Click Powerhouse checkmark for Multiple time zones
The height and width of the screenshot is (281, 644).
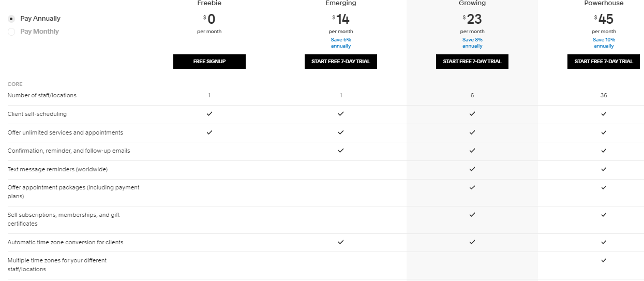pos(604,260)
